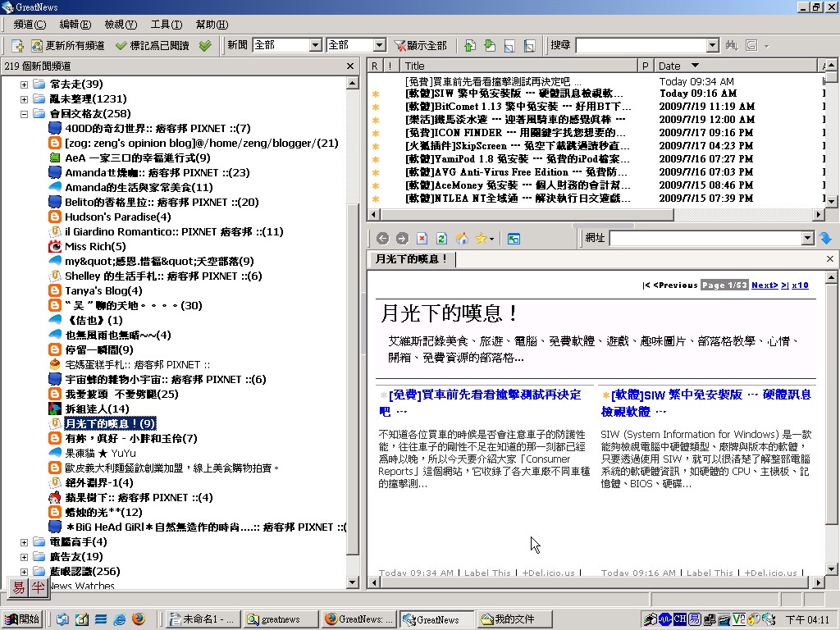Image resolution: width=840 pixels, height=630 pixels.
Task: Click the go-to-address blue arrow icon
Action: tap(825, 239)
